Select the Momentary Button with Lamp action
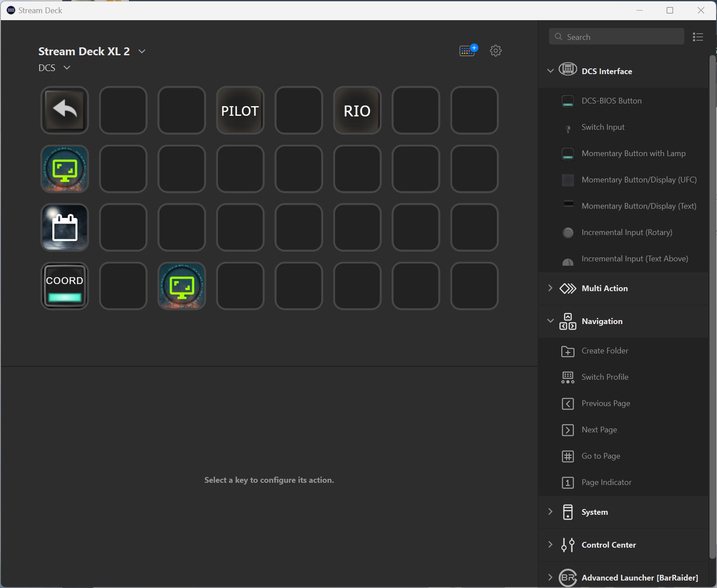Screen dimensions: 717x588 pyautogui.click(x=633, y=153)
